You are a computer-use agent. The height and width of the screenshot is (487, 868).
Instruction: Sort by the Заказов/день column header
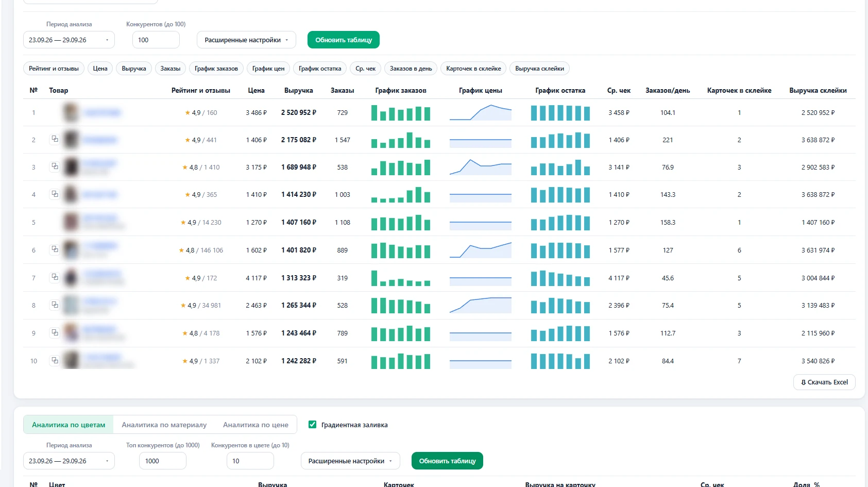click(668, 90)
